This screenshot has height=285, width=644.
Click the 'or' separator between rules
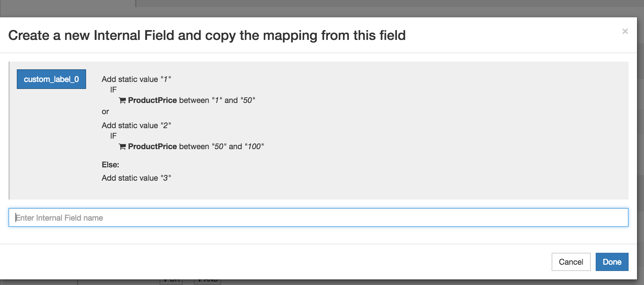tap(105, 112)
